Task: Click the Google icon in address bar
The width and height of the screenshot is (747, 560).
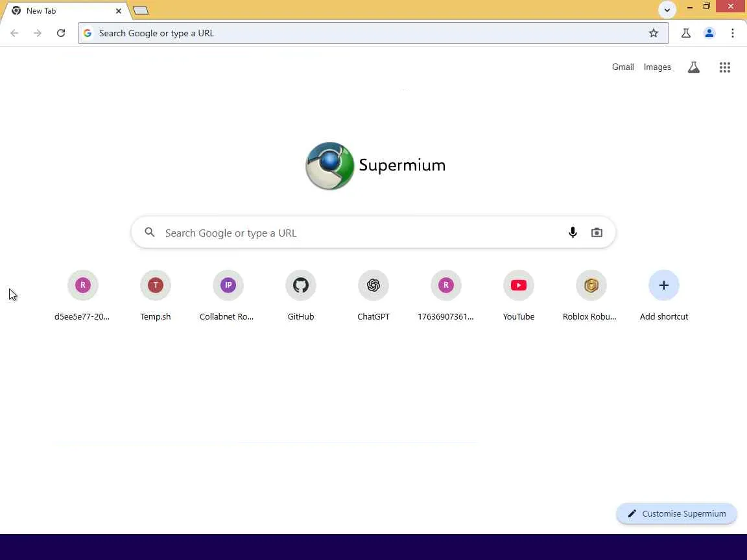Action: [88, 33]
